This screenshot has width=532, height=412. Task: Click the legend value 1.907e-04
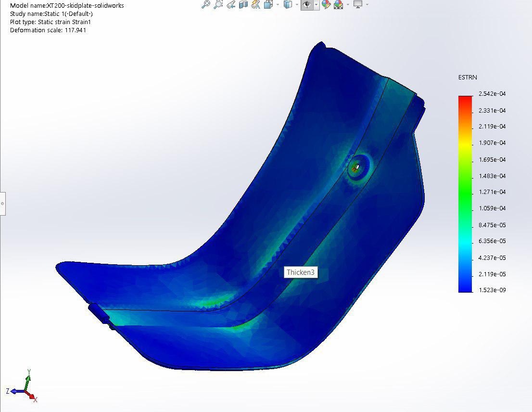pos(492,143)
